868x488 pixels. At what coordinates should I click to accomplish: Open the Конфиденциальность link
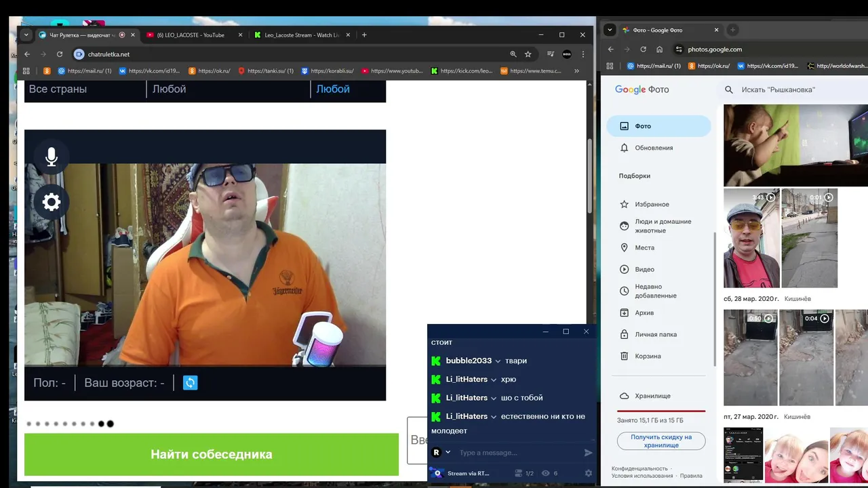click(x=639, y=468)
